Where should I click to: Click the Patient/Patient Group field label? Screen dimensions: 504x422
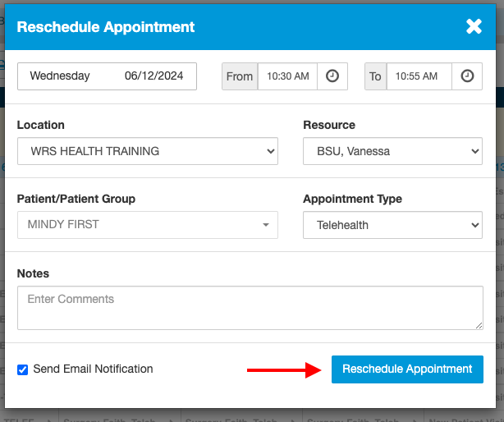click(x=76, y=199)
